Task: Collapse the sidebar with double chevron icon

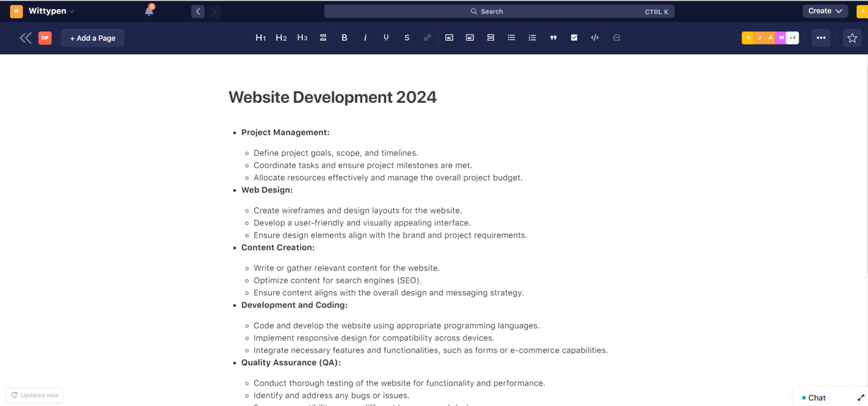Action: pos(25,38)
